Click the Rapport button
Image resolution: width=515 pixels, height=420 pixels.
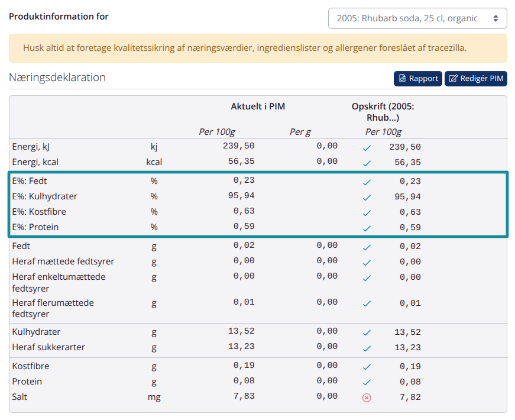coord(418,79)
